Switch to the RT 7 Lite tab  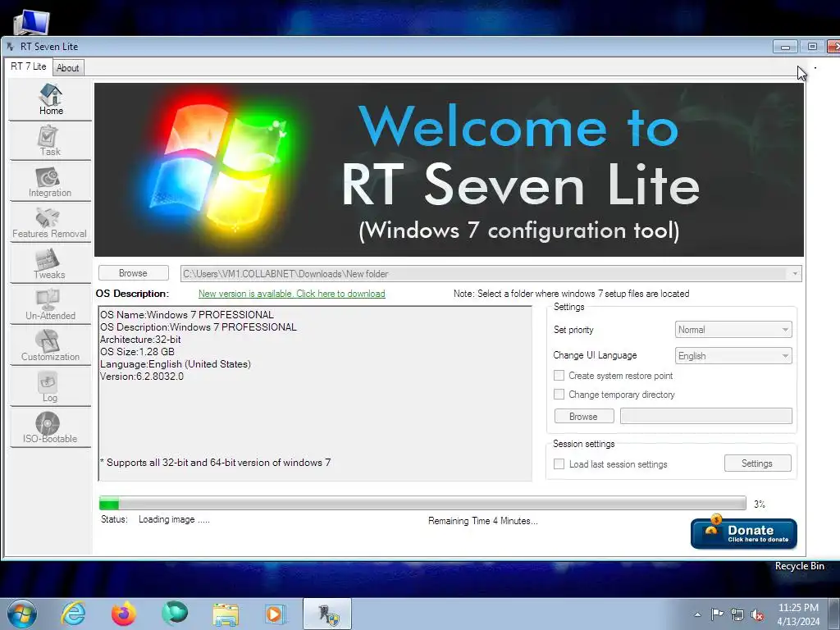pos(29,66)
